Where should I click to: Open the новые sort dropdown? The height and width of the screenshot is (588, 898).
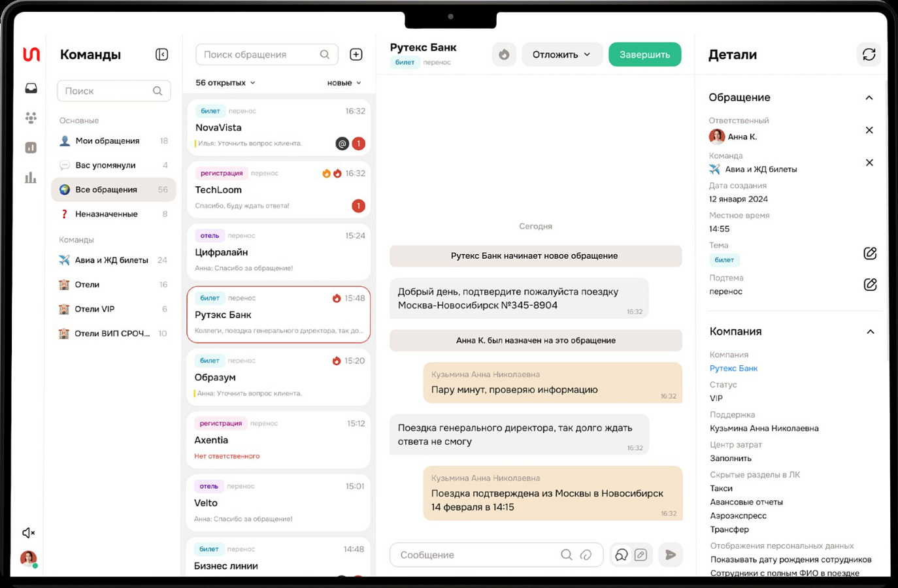point(344,83)
